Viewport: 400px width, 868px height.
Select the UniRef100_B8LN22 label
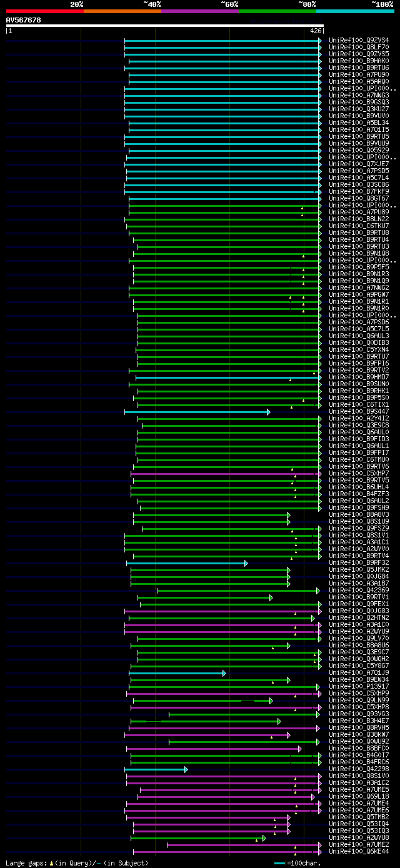tap(359, 219)
